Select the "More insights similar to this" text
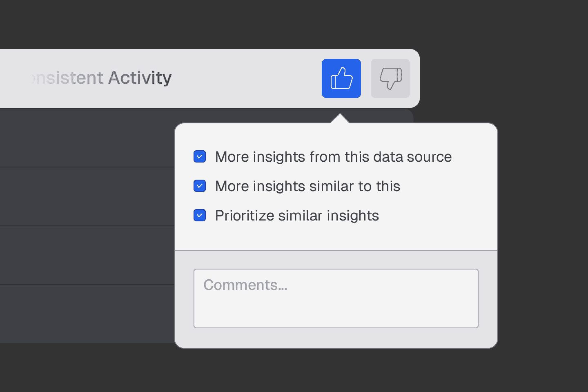This screenshot has height=392, width=588. point(307,186)
